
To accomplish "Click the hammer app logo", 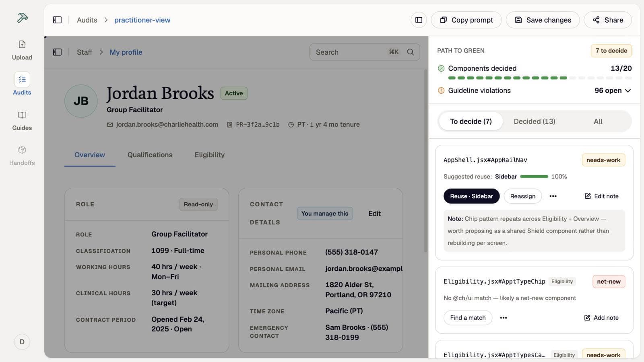I will [x=22, y=18].
